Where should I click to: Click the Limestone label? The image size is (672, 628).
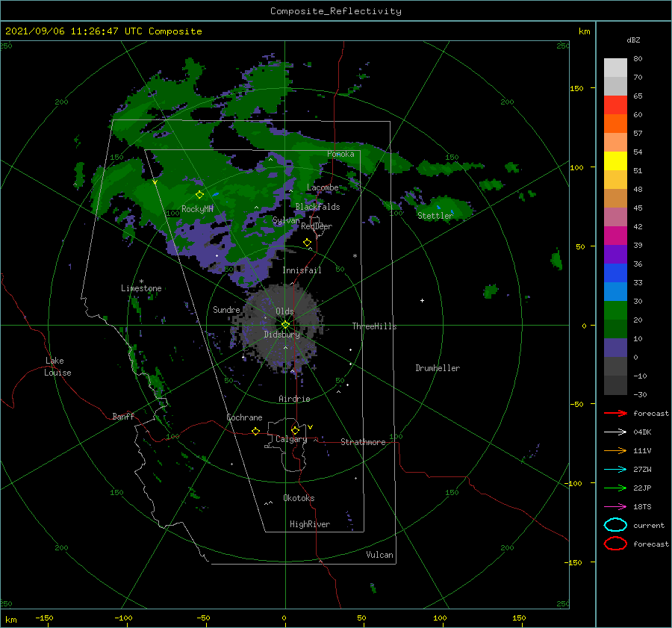(141, 288)
